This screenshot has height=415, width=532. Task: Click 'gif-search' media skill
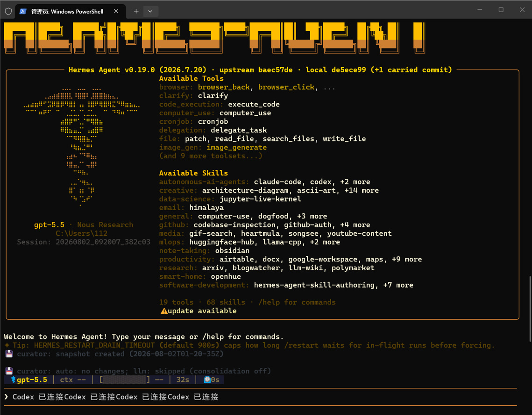click(x=211, y=233)
